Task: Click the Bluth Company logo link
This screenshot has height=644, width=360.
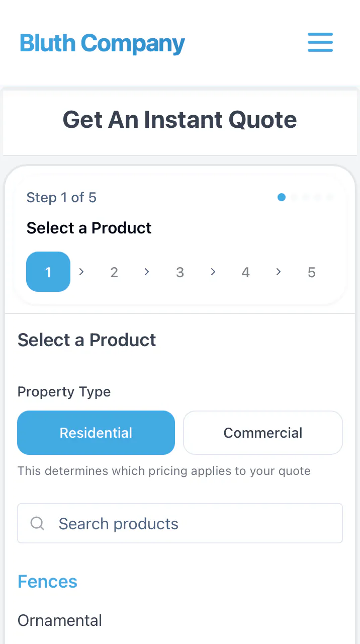Action: [x=102, y=43]
